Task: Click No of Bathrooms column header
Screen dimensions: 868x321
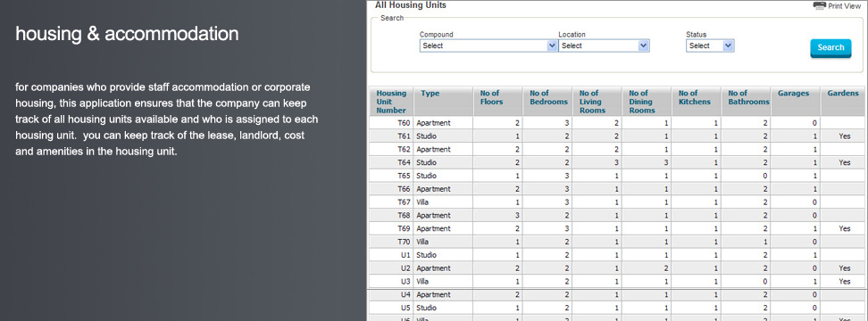Action: pos(748,97)
